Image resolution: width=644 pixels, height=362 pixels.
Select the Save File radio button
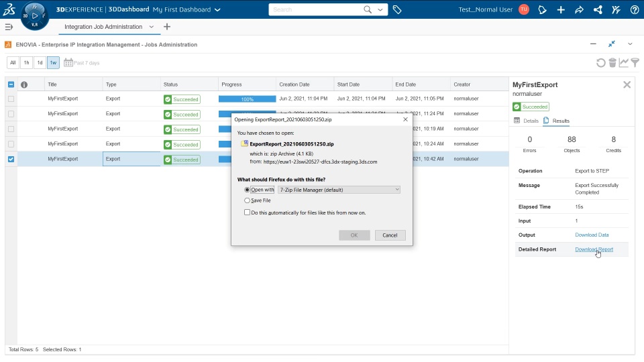click(247, 200)
